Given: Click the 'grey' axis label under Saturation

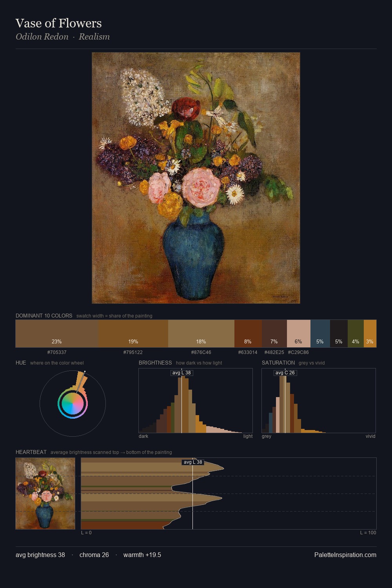Looking at the screenshot, I should click(267, 436).
